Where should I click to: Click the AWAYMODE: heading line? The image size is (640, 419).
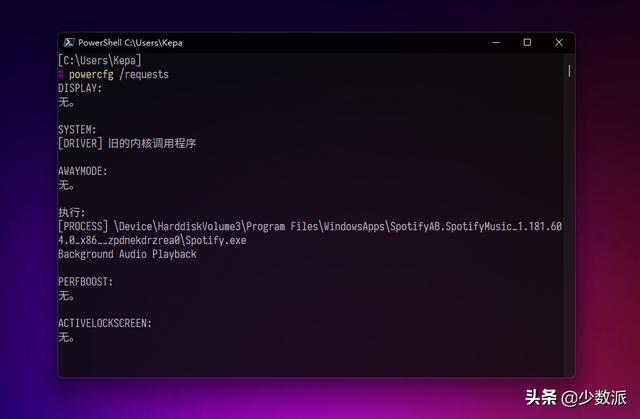83,171
